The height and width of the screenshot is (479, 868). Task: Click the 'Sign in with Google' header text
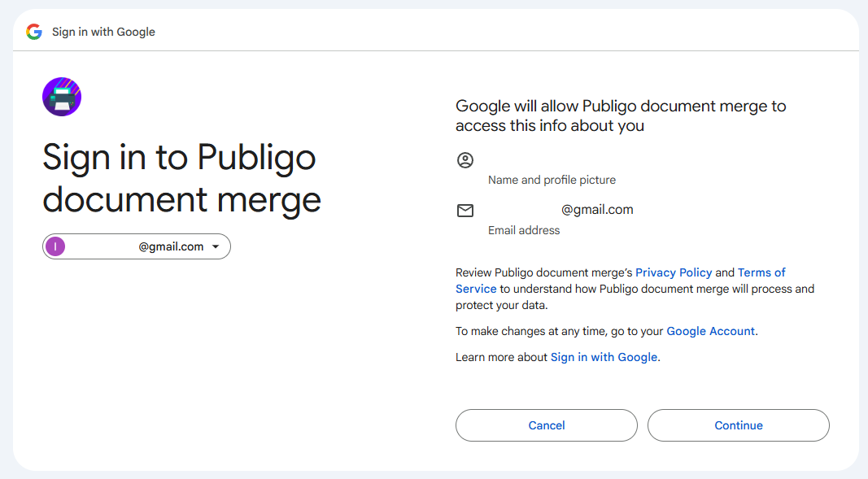coord(103,32)
